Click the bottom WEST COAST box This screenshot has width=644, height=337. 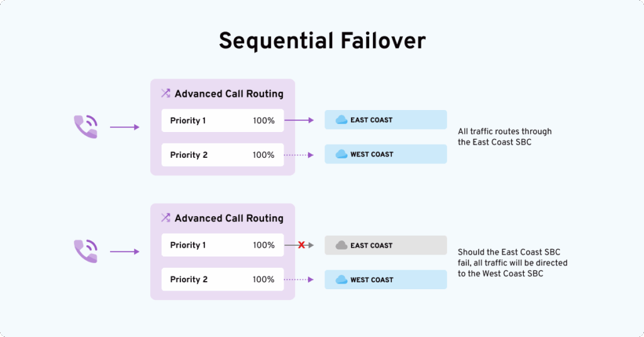coord(386,280)
